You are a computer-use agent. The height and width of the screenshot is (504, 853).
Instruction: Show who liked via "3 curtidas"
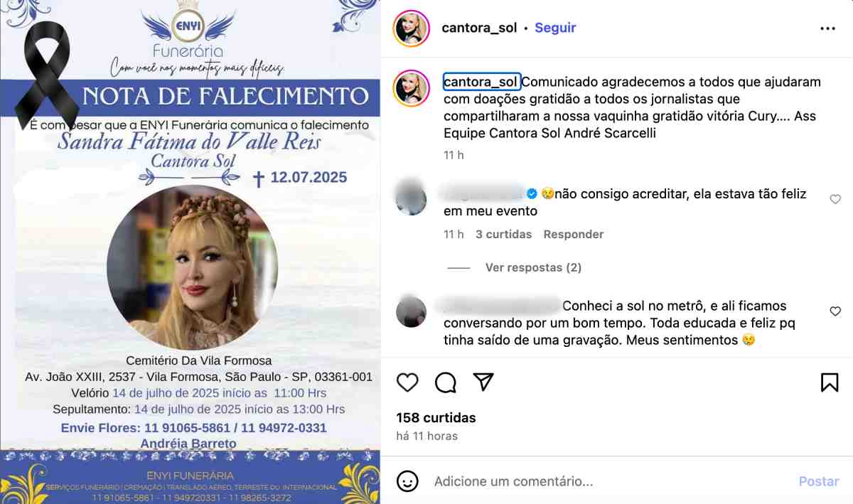(504, 235)
